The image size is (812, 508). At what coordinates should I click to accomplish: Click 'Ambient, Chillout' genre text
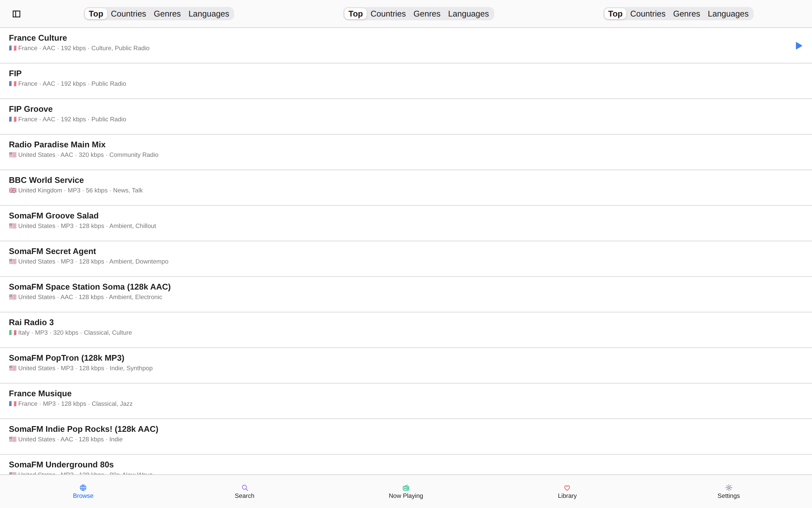pos(133,226)
